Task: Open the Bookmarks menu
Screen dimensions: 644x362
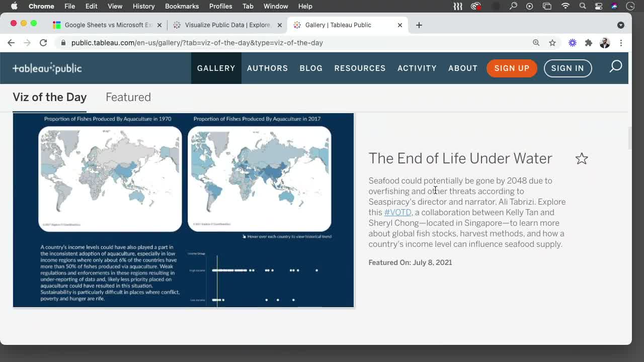Action: (182, 6)
